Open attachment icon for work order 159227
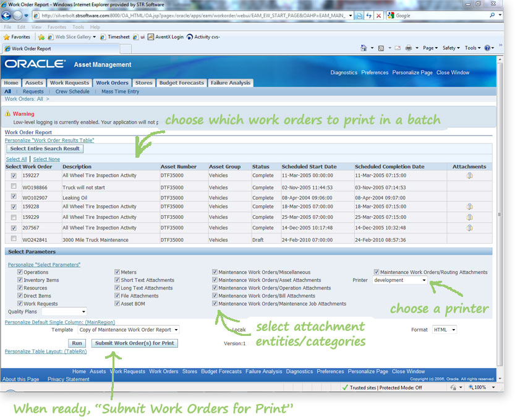 click(x=469, y=176)
